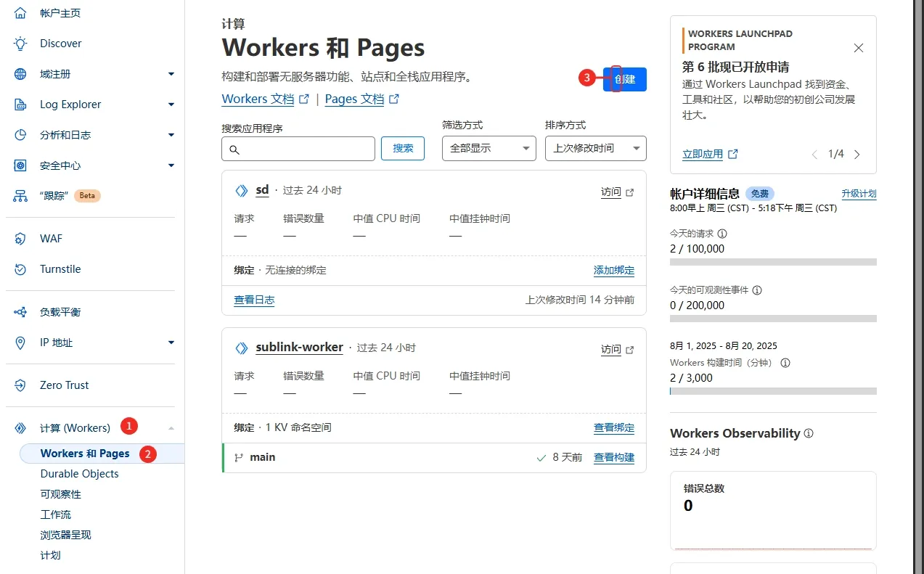Click info icon next to Workers 构建时间
Screen dimensions: 924x574
pyautogui.click(x=785, y=363)
